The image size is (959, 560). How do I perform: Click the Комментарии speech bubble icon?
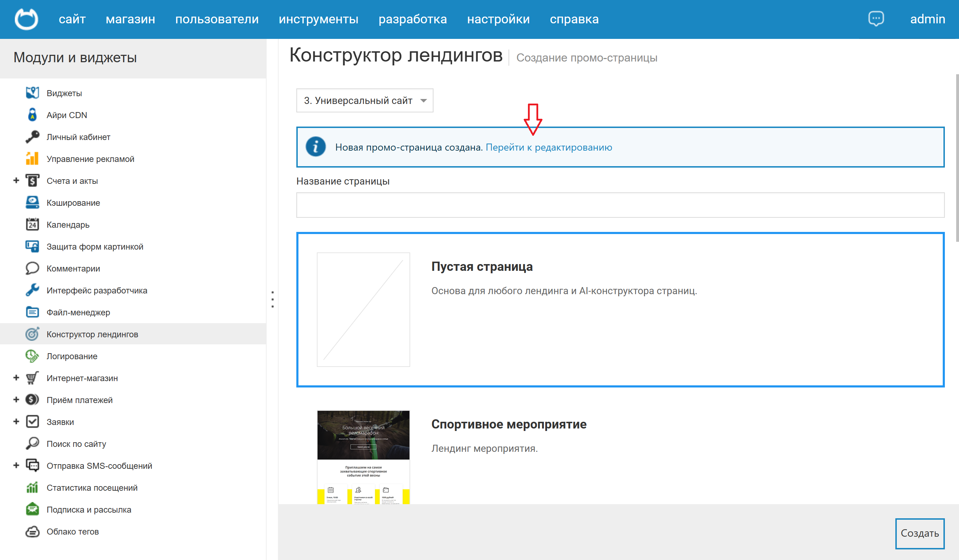click(x=32, y=268)
